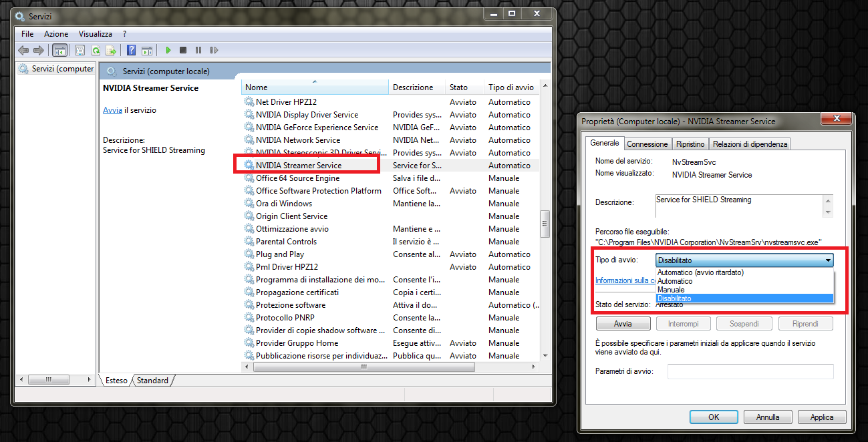The width and height of the screenshot is (868, 442).
Task: Open the ? help menu
Action: pos(124,33)
